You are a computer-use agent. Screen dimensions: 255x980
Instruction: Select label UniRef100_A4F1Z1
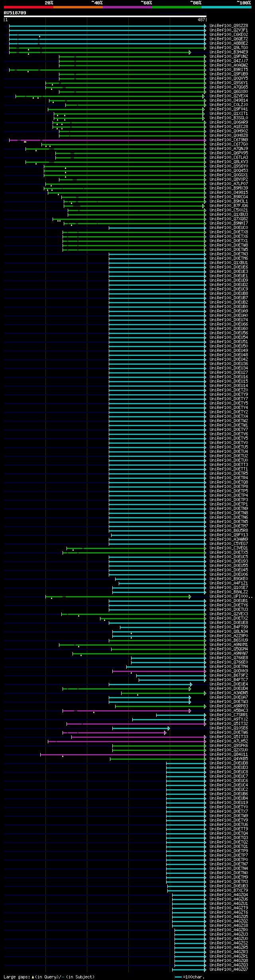pyautogui.click(x=229, y=583)
